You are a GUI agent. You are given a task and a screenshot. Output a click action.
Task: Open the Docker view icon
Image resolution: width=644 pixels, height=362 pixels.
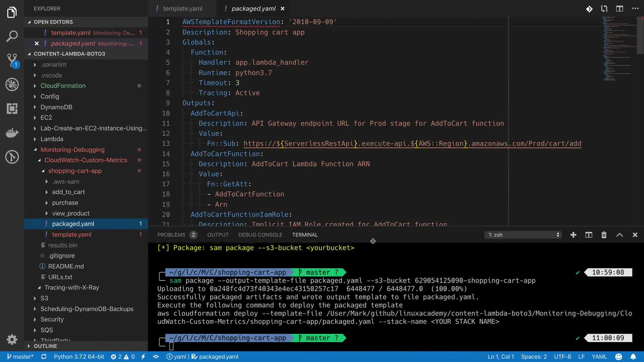coord(12,133)
